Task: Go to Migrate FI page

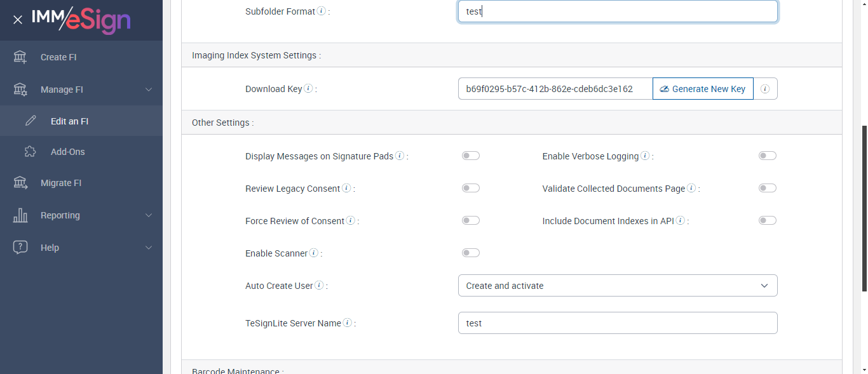Action: point(61,183)
